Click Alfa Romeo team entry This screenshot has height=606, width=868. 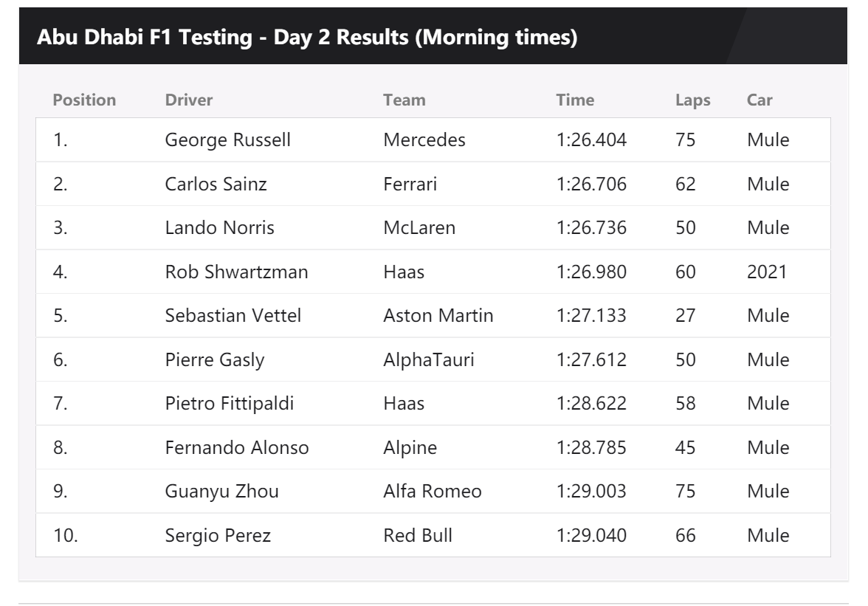coord(432,491)
